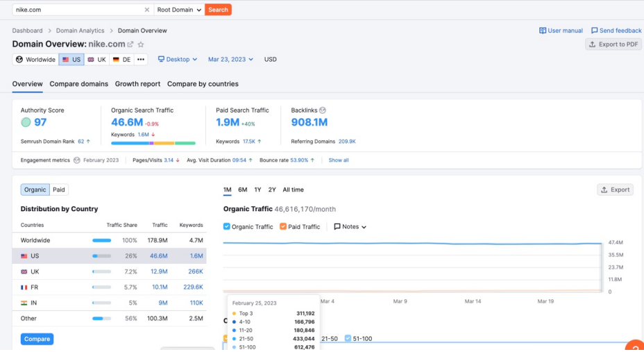
Task: Select Worldwide database
Action: (35, 60)
